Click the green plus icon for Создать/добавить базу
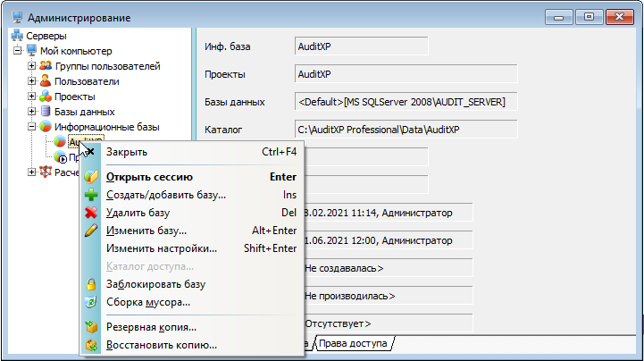This screenshot has width=644, height=361. click(91, 195)
